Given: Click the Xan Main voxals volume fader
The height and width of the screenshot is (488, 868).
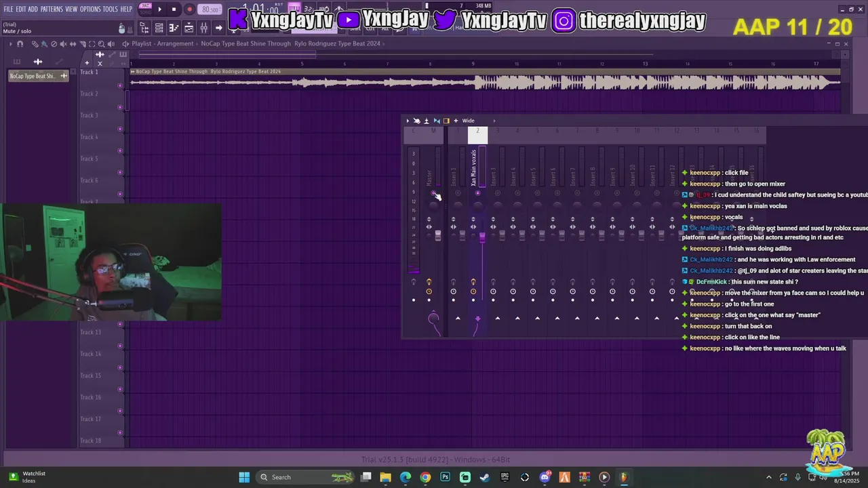Looking at the screenshot, I should pos(482,237).
